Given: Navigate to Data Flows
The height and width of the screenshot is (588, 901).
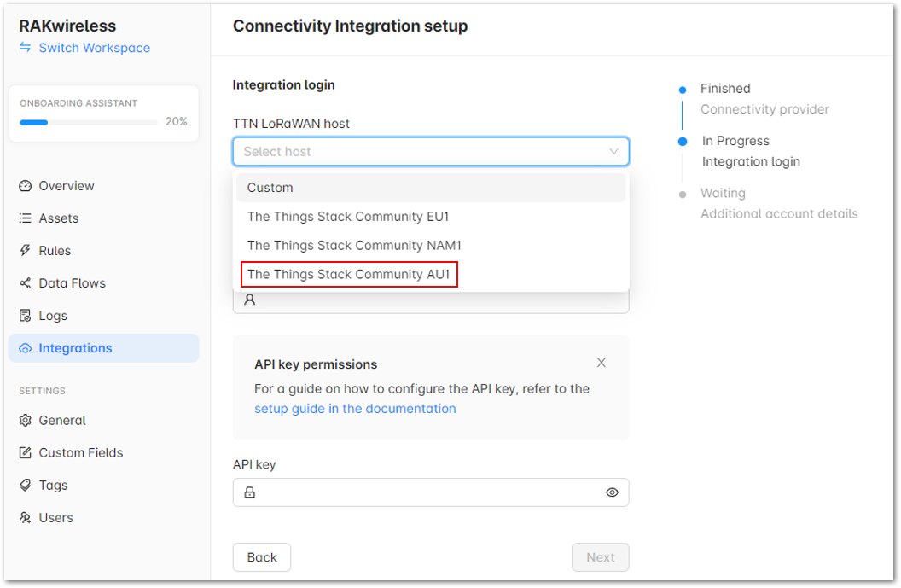Looking at the screenshot, I should pos(103,282).
